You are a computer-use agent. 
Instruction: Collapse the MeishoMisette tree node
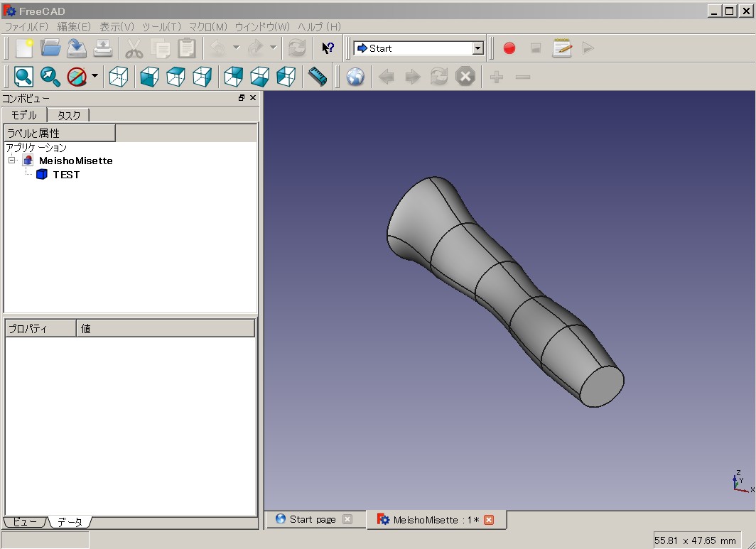12,160
